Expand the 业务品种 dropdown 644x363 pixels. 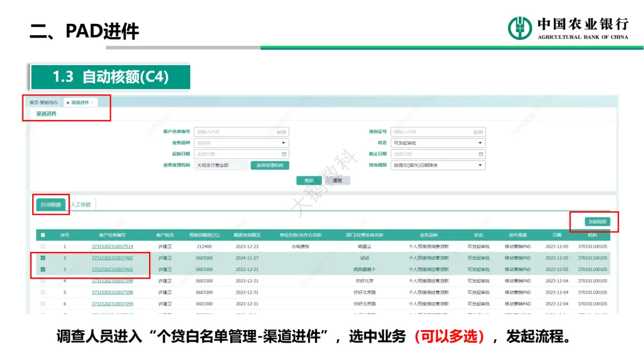point(241,143)
